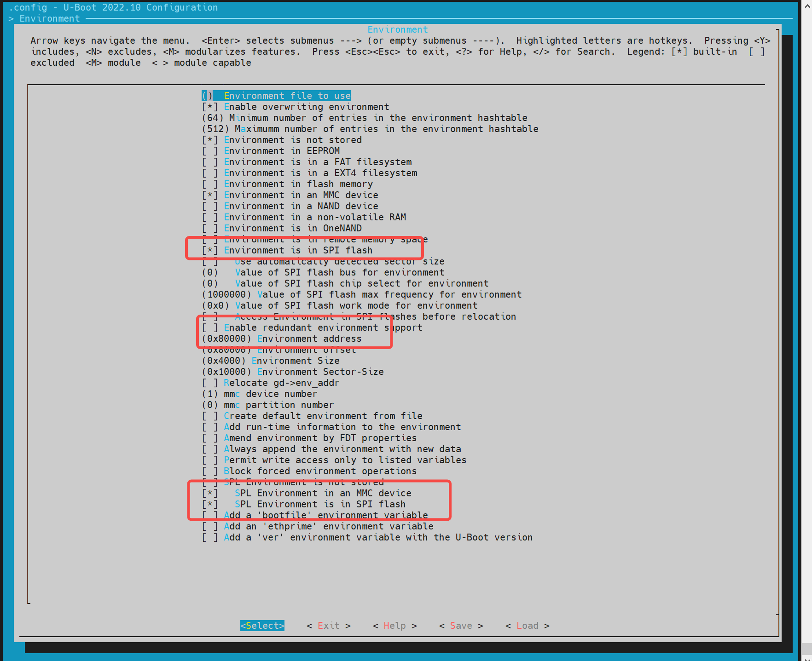Select Environment file to use entry
This screenshot has height=661, width=812.
coord(287,96)
